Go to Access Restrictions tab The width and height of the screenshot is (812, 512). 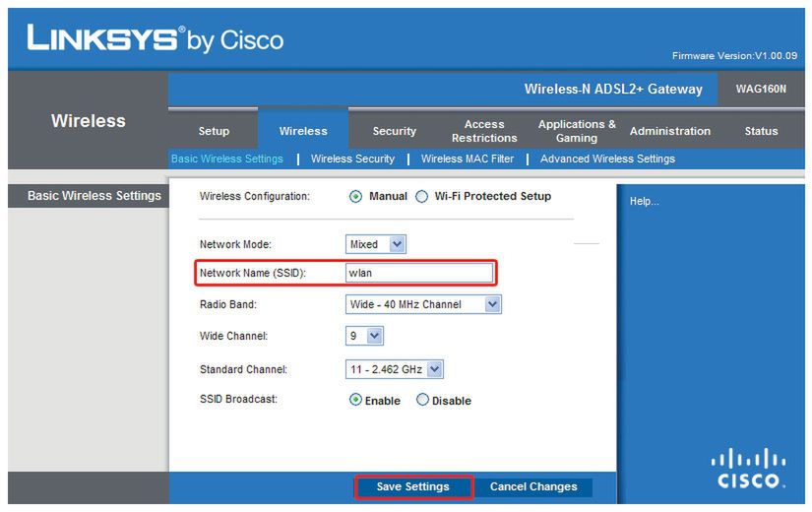click(x=484, y=131)
